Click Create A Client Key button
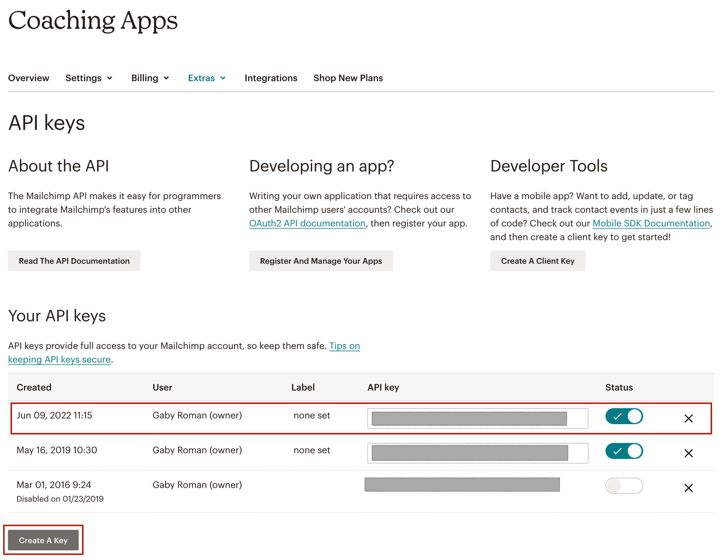 tap(537, 261)
